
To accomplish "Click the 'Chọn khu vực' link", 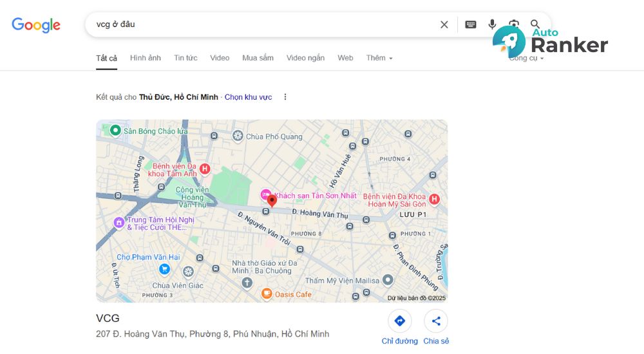I will (248, 97).
